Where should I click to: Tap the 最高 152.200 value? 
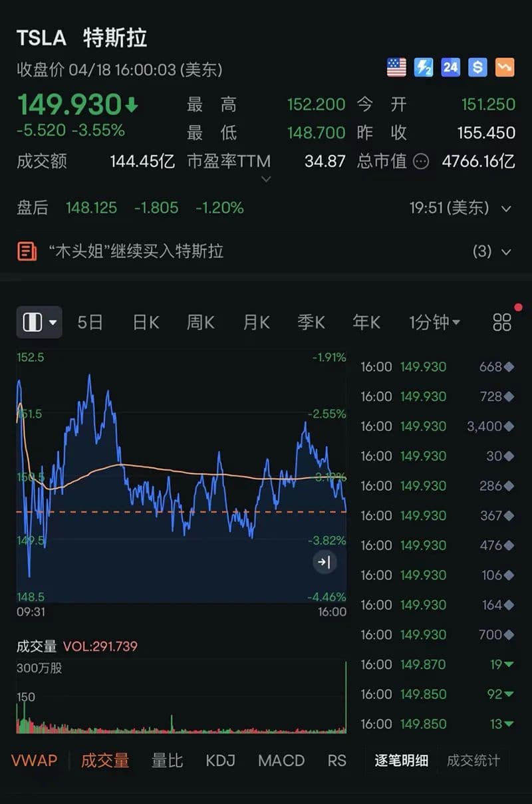[316, 104]
